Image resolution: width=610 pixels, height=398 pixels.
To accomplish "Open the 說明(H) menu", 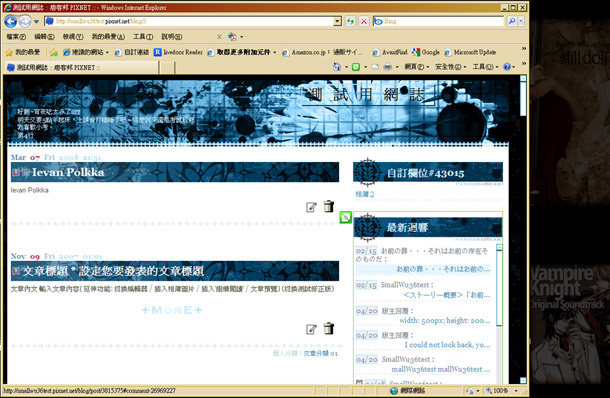I will pyautogui.click(x=172, y=37).
